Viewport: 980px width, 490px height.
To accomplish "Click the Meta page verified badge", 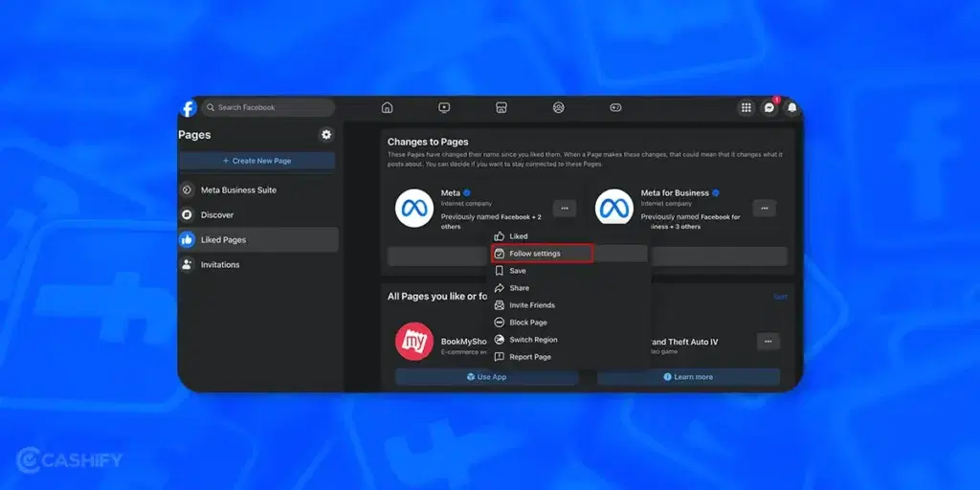I will [x=467, y=193].
